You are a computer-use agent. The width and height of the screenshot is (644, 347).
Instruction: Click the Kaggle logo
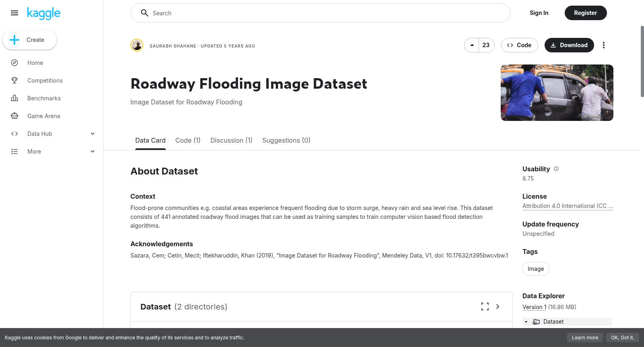point(43,13)
